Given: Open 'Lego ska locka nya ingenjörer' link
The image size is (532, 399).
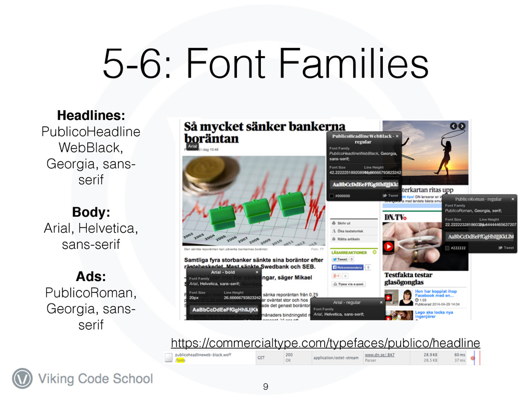Looking at the screenshot, I should point(434,314).
